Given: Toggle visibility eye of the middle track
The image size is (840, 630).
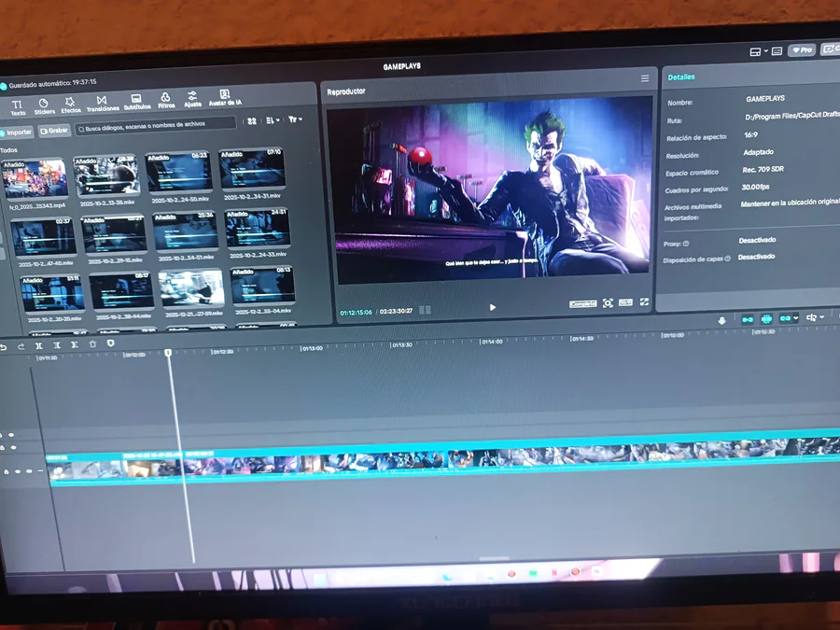Looking at the screenshot, I should point(13,447).
